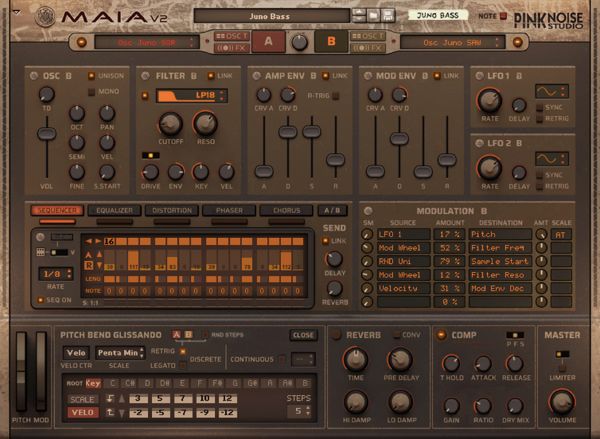Toggle the FILTER B LINK checkbox
This screenshot has height=439, width=600.
[211, 76]
